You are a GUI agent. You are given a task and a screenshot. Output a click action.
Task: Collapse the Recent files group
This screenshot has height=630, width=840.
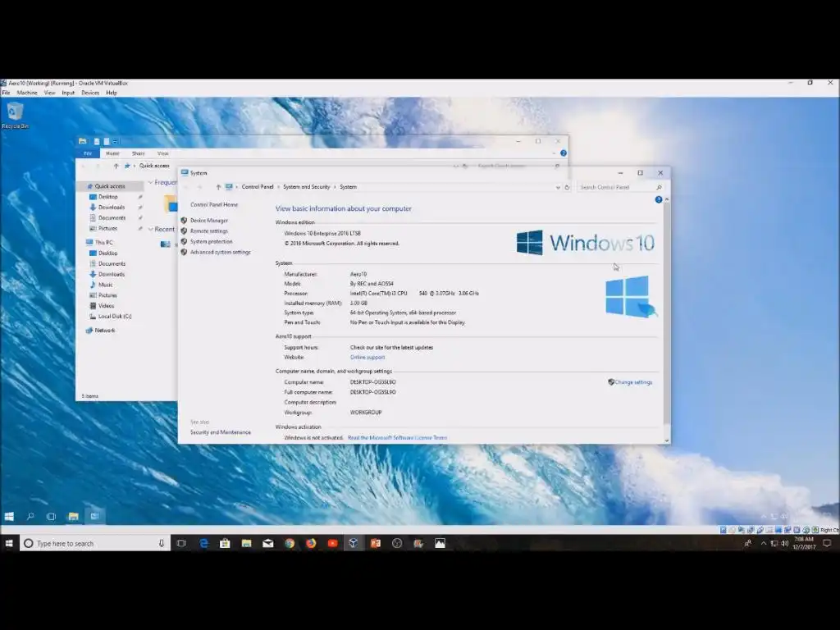click(x=151, y=230)
